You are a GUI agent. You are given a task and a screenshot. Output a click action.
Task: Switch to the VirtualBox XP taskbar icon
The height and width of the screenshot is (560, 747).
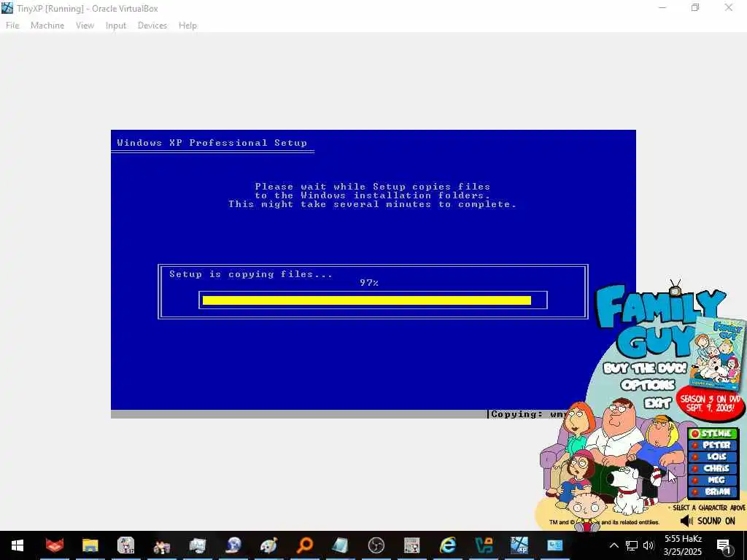[519, 545]
